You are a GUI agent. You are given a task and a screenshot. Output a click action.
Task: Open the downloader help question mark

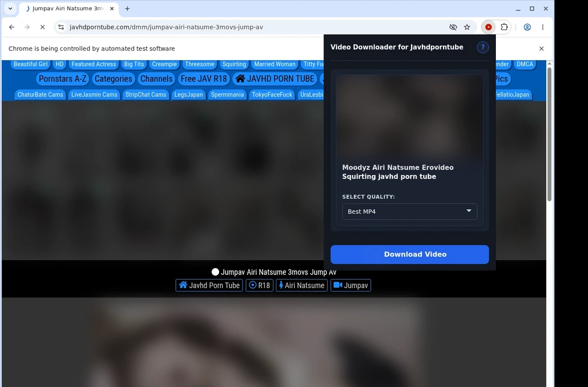[x=483, y=47]
